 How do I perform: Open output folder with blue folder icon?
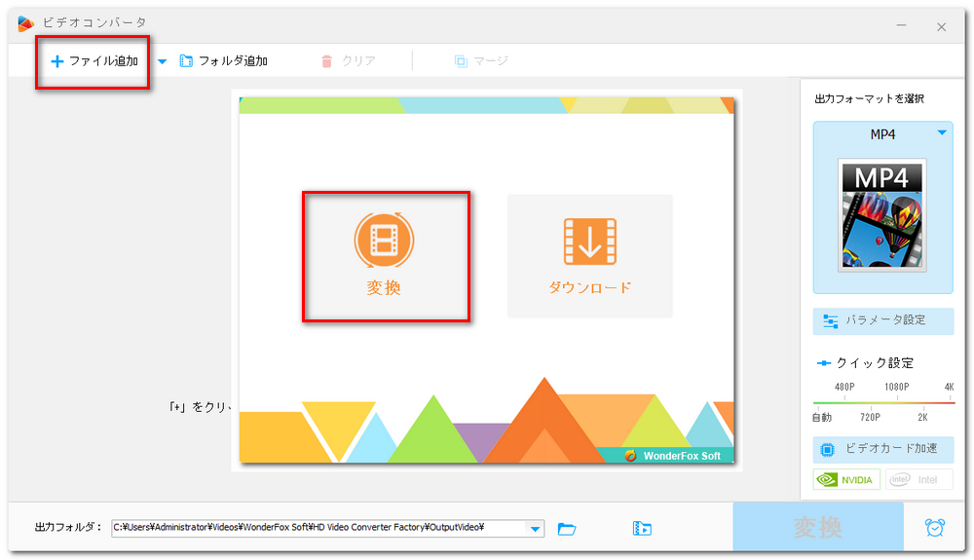[567, 529]
